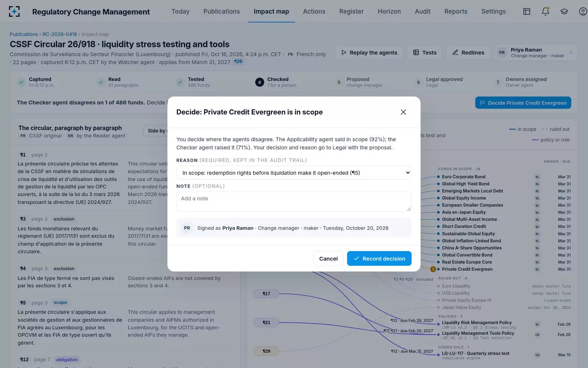Open the Reports tab
The image size is (588, 368).
456,11
